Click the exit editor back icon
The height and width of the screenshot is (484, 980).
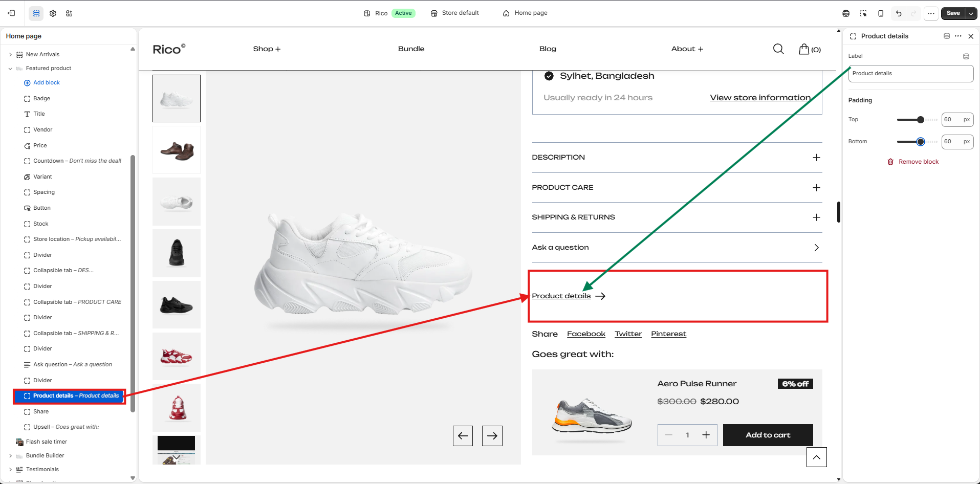click(11, 13)
